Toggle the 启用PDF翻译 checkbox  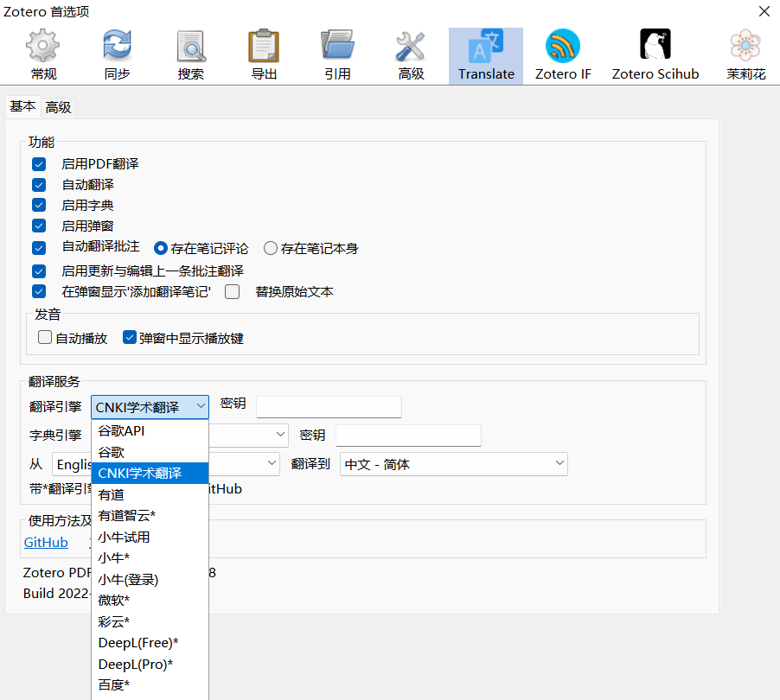click(x=39, y=164)
